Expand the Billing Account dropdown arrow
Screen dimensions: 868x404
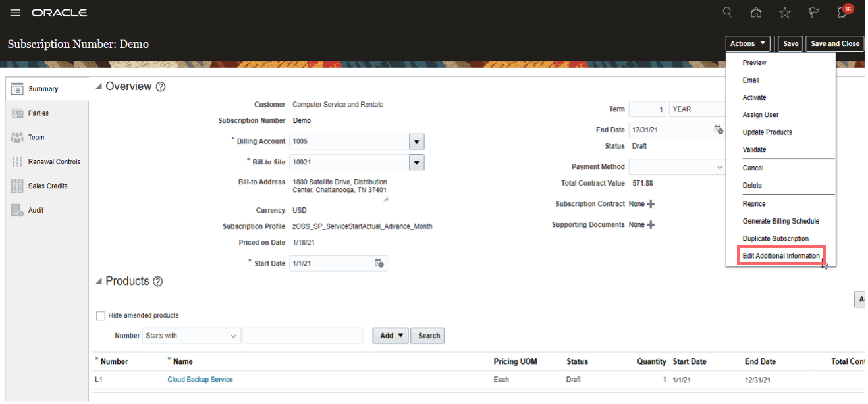click(416, 141)
